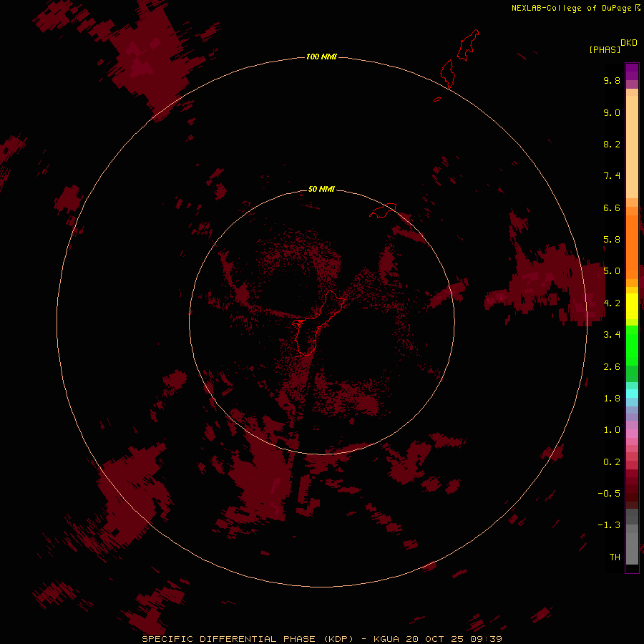Pick the cyan band in the color bar
Image resolution: width=644 pixels, height=644 pixels.
click(632, 394)
